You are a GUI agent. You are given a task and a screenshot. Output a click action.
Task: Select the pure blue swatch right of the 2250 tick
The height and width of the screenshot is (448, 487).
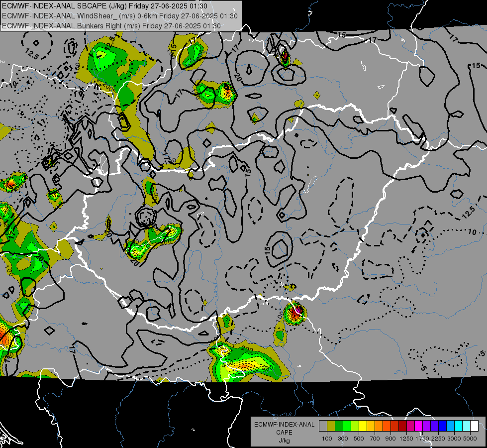click(442, 426)
